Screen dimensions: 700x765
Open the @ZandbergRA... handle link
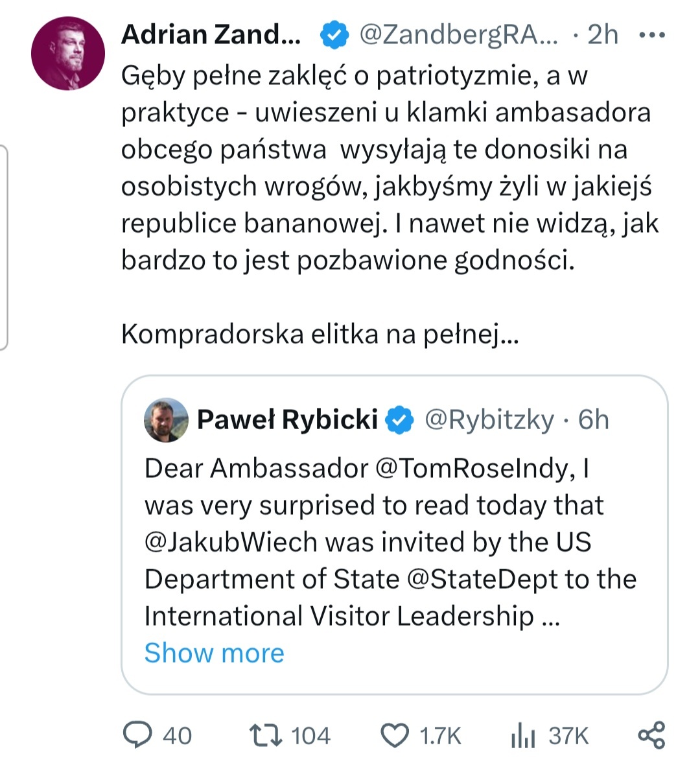point(458,35)
